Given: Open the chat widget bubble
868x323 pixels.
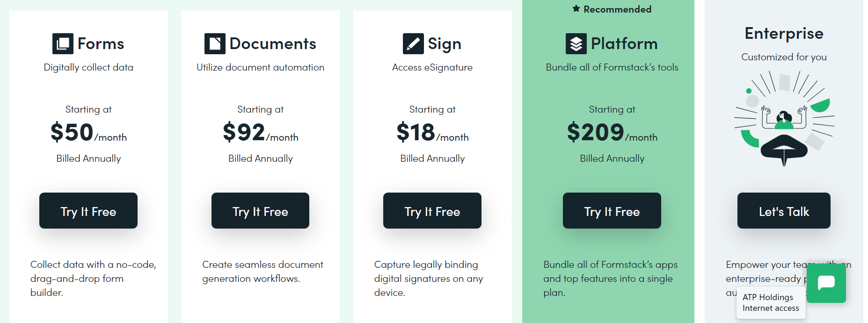Looking at the screenshot, I should click(x=826, y=284).
